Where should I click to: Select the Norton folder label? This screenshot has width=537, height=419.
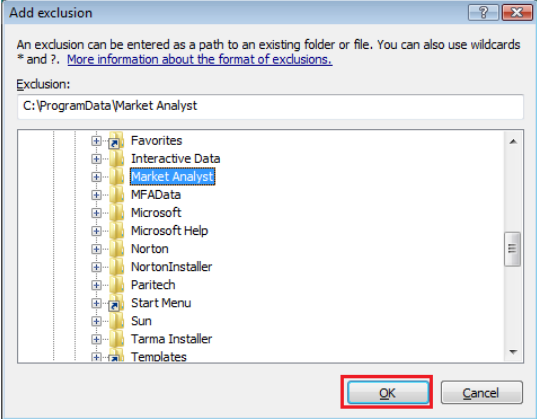coord(150,249)
